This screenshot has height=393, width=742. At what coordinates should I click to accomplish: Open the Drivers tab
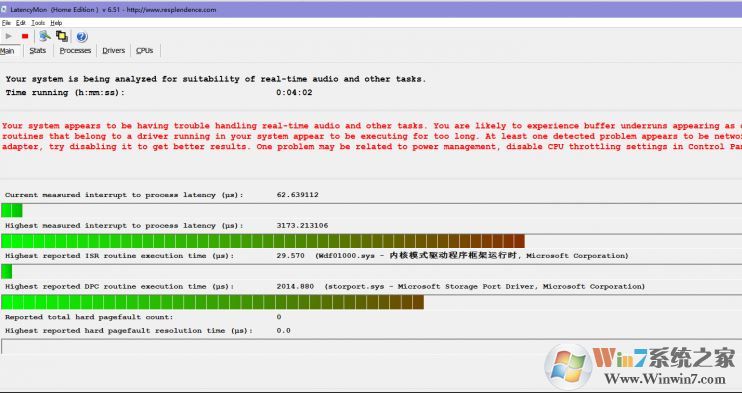pos(114,51)
